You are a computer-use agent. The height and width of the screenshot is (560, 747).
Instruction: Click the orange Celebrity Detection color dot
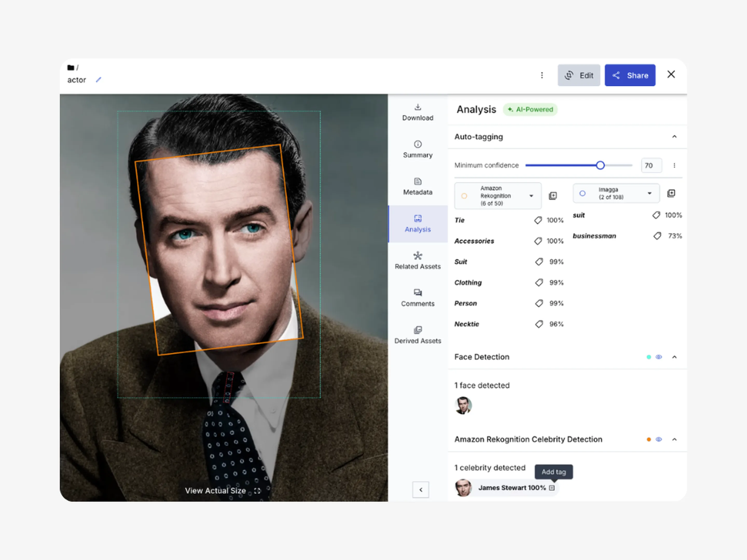(x=649, y=439)
